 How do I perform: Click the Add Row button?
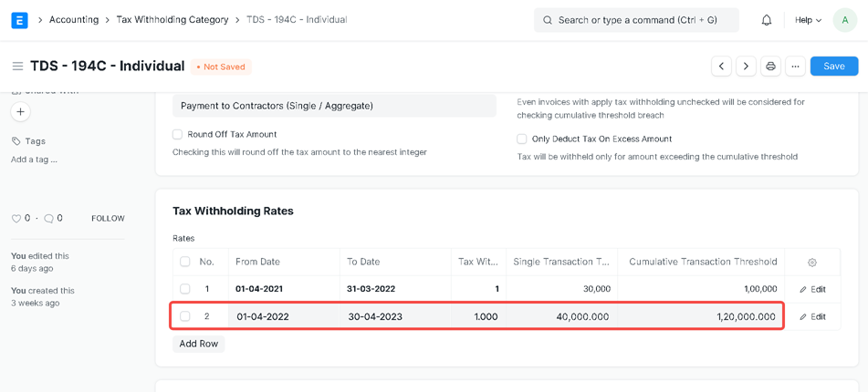(198, 344)
